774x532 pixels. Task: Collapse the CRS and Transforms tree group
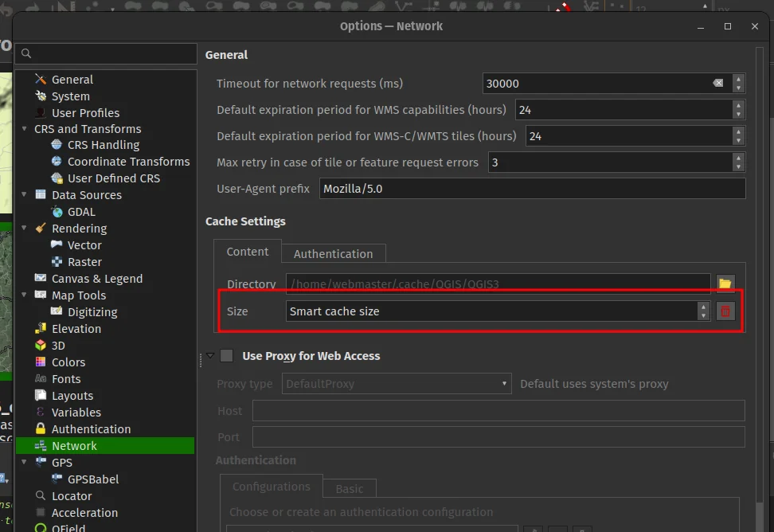[25, 129]
